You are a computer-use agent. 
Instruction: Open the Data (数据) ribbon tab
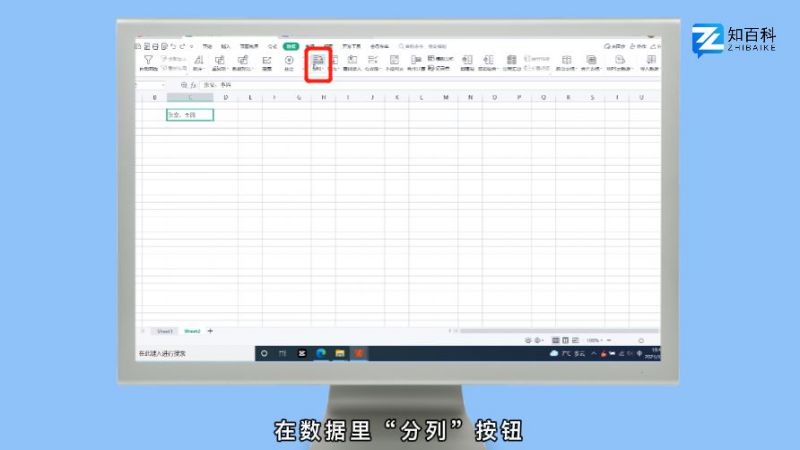click(x=291, y=46)
